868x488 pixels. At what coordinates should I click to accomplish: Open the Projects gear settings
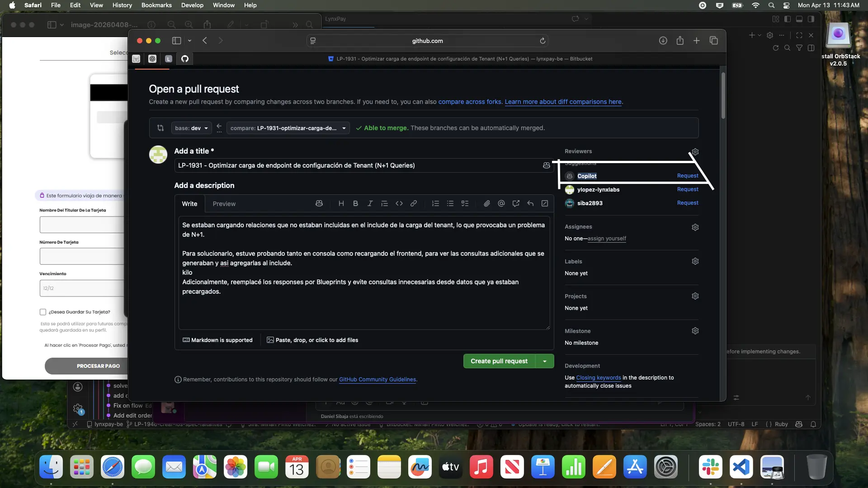coord(695,296)
